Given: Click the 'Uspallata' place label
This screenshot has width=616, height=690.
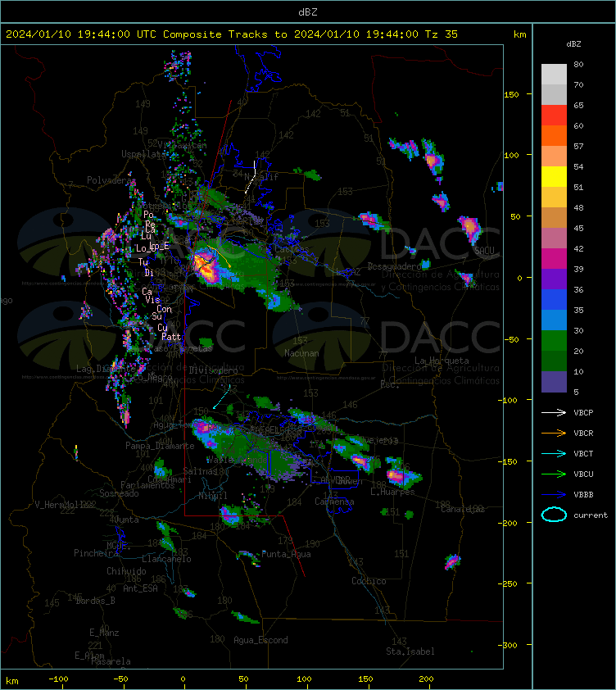Looking at the screenshot, I should pyautogui.click(x=143, y=154).
